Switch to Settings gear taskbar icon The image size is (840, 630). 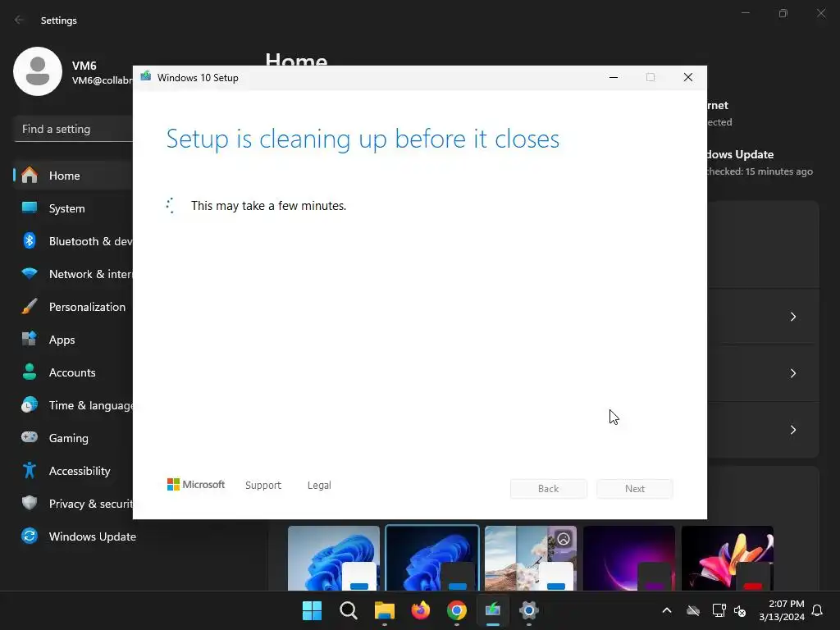point(529,610)
